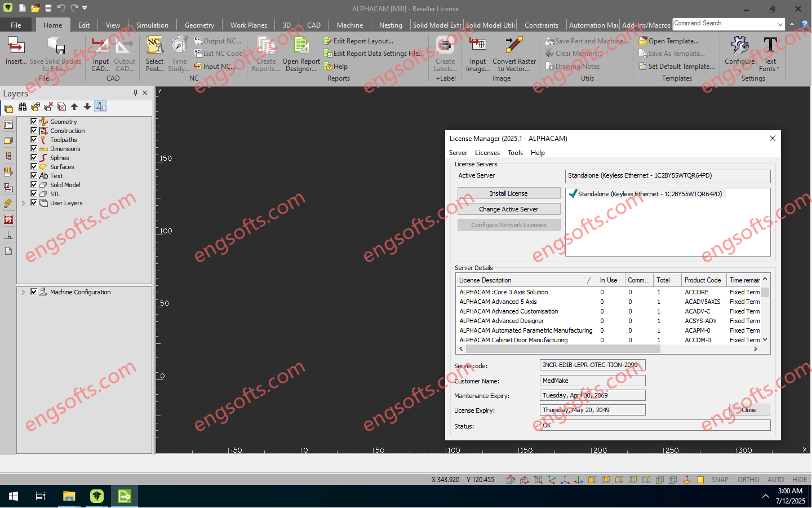812x508 pixels.
Task: Click the Change Active Server button
Action: tap(509, 209)
